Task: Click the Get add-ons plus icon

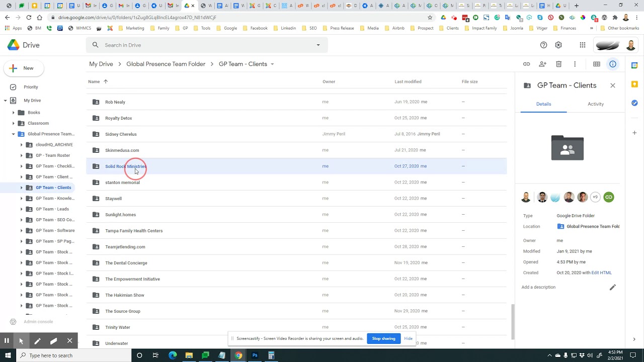Action: point(635,133)
